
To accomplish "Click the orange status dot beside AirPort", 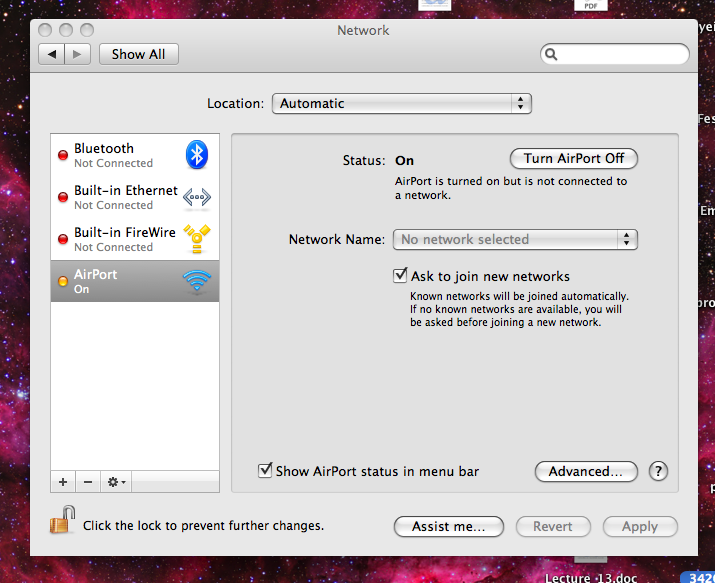I will pos(63,281).
